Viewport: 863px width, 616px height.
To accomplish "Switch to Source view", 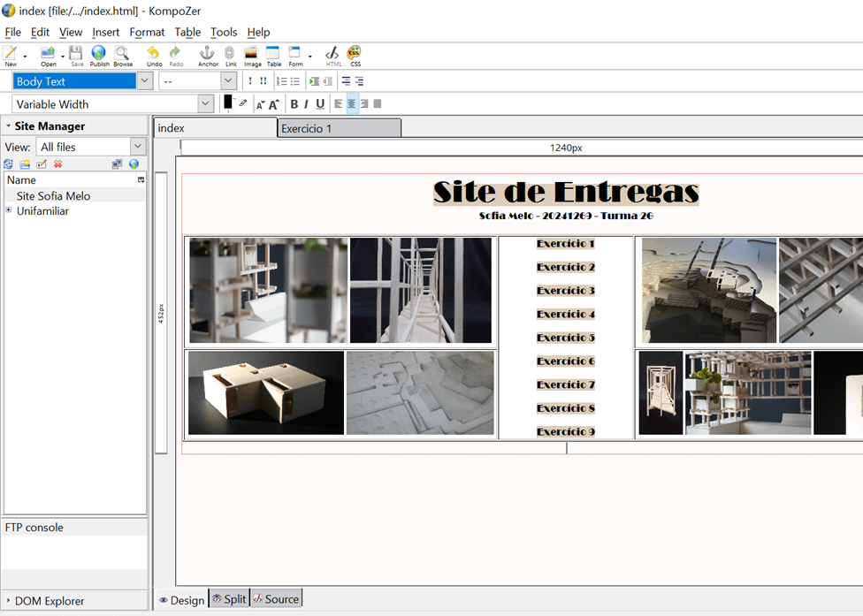I will (x=276, y=599).
